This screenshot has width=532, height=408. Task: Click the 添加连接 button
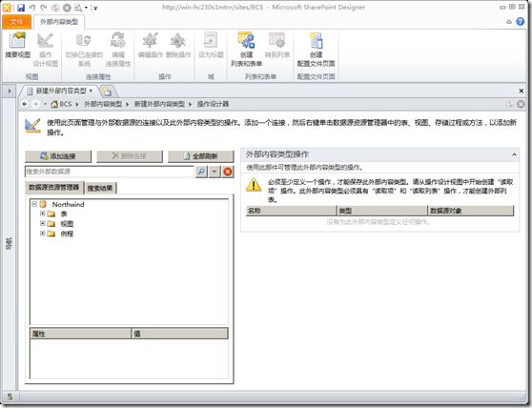point(58,156)
